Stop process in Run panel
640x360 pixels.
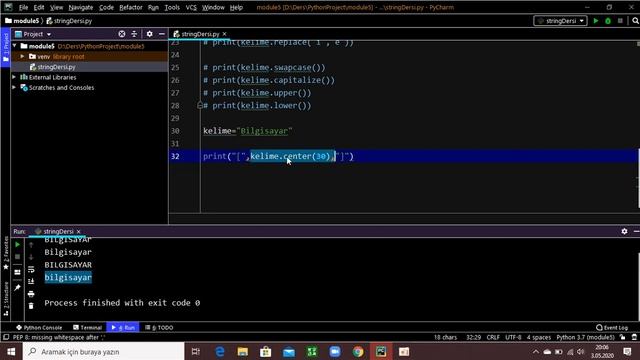18,257
